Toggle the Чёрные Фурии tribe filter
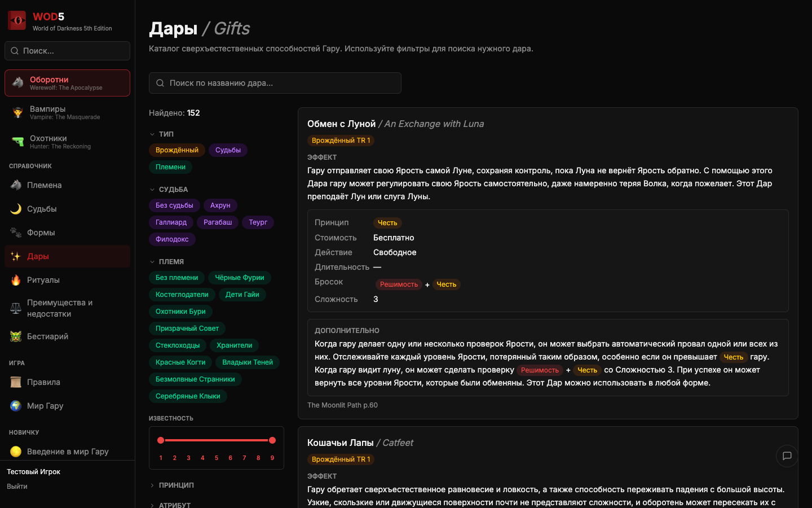 [x=240, y=278]
